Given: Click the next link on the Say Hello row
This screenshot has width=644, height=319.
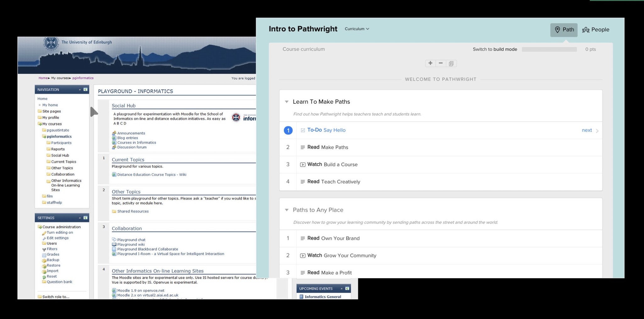Looking at the screenshot, I should point(587,130).
